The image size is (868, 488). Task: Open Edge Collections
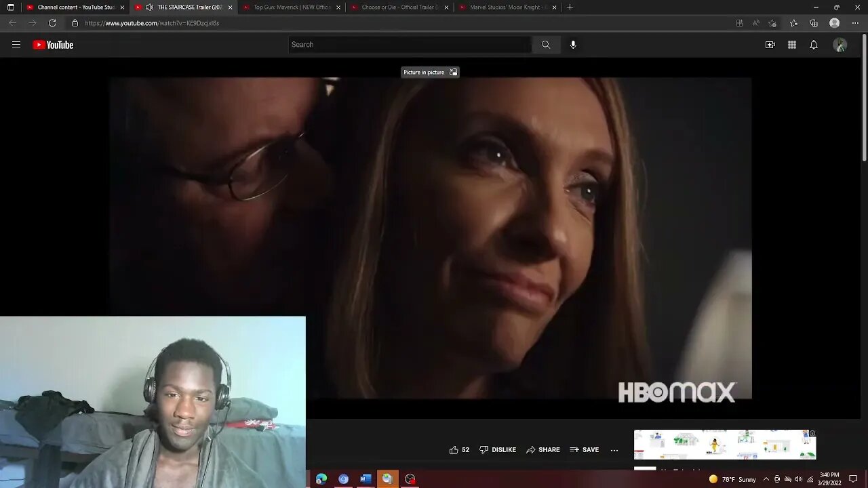coord(814,23)
